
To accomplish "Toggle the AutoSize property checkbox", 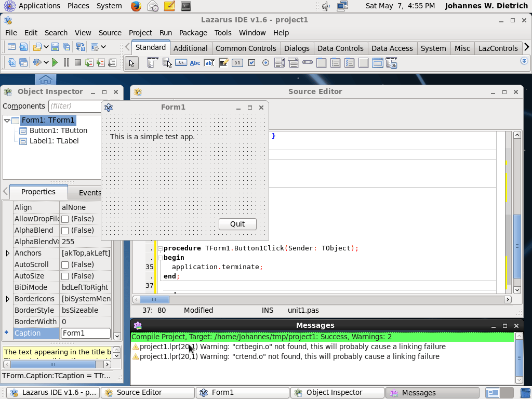I will (x=65, y=276).
